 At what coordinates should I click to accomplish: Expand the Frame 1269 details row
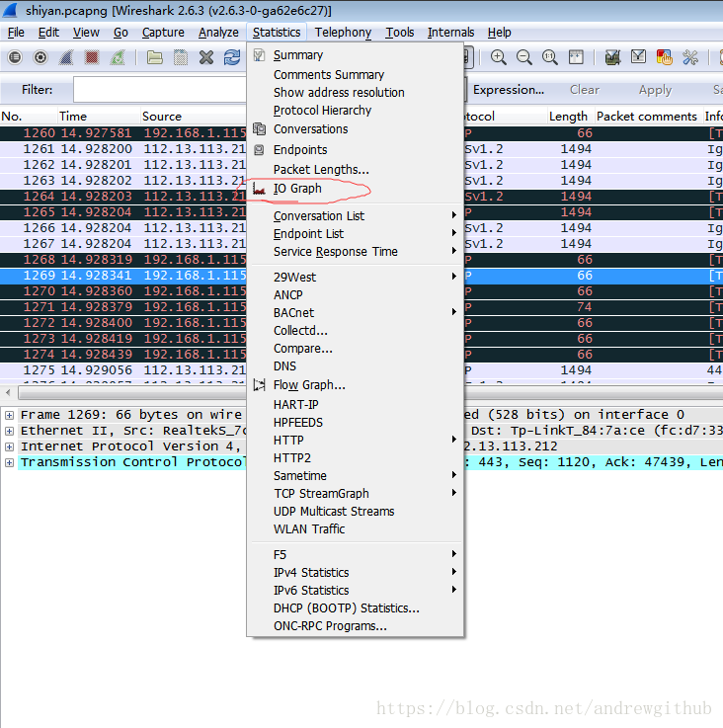click(9, 415)
